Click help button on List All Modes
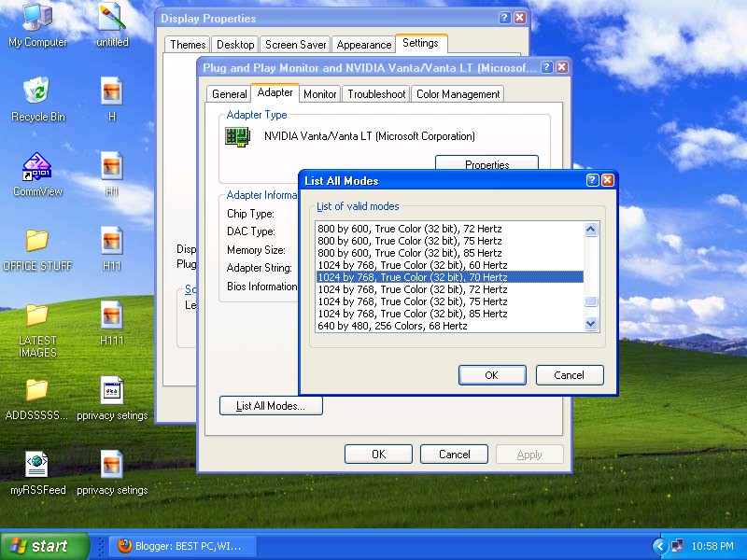The width and height of the screenshot is (747, 560). point(592,180)
